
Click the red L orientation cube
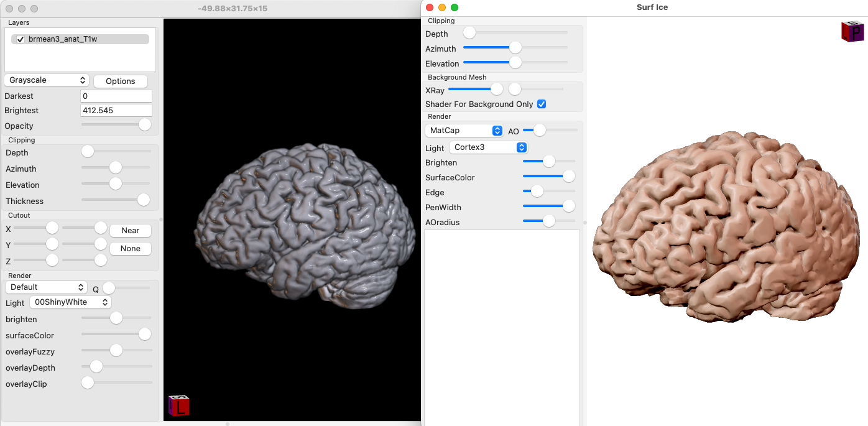[x=179, y=405]
